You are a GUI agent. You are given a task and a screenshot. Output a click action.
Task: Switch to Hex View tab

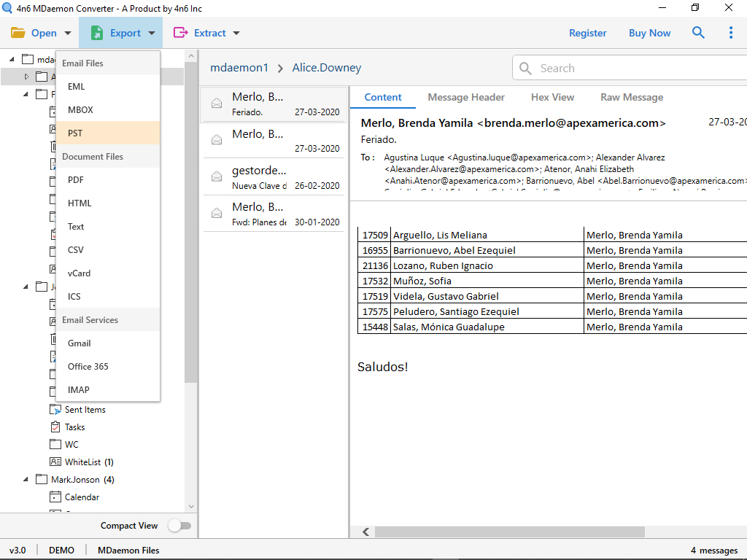click(552, 97)
